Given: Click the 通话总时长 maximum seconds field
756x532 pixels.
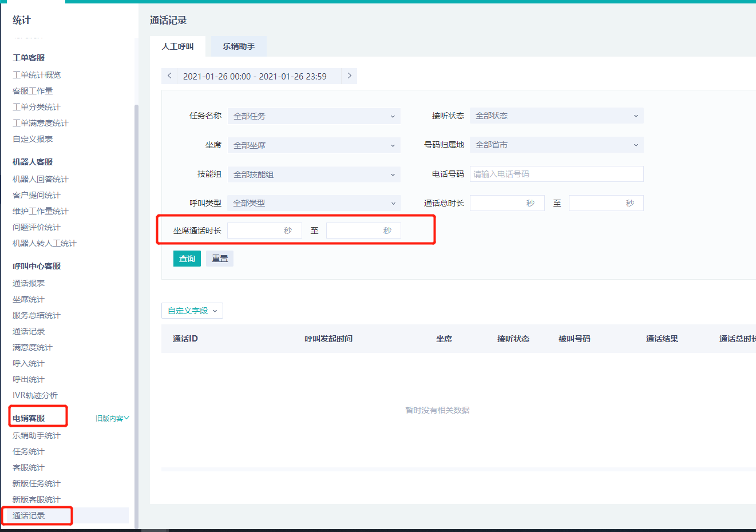Looking at the screenshot, I should click(x=606, y=203).
